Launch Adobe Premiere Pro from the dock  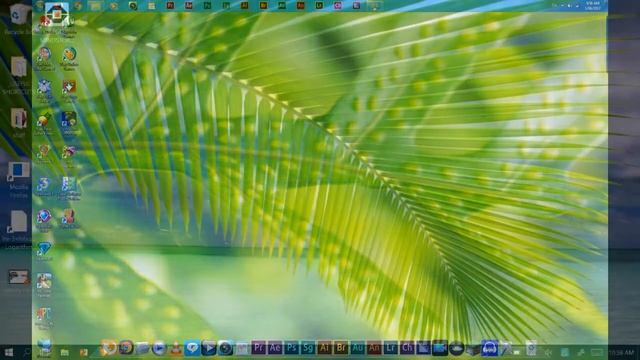pos(258,348)
